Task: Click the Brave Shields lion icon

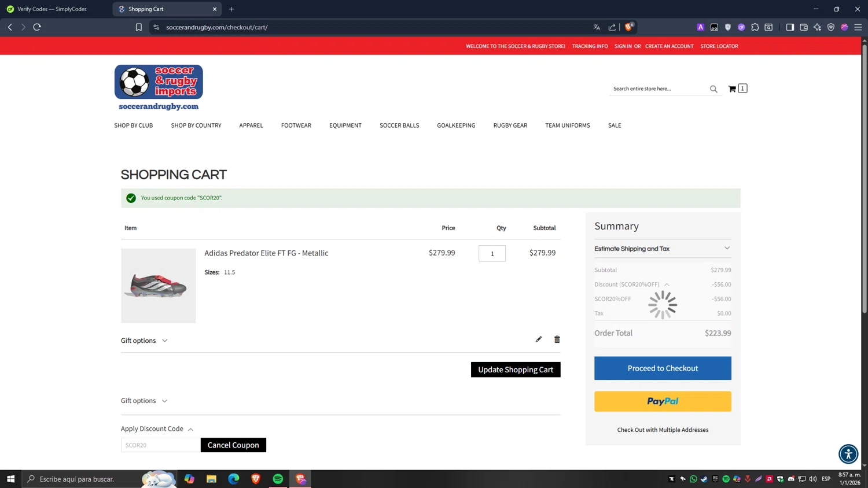Action: (629, 27)
